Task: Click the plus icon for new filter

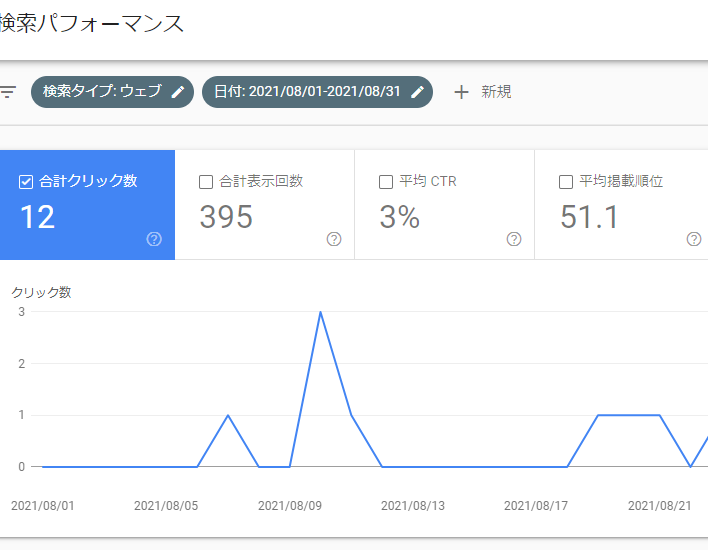Action: coord(461,92)
